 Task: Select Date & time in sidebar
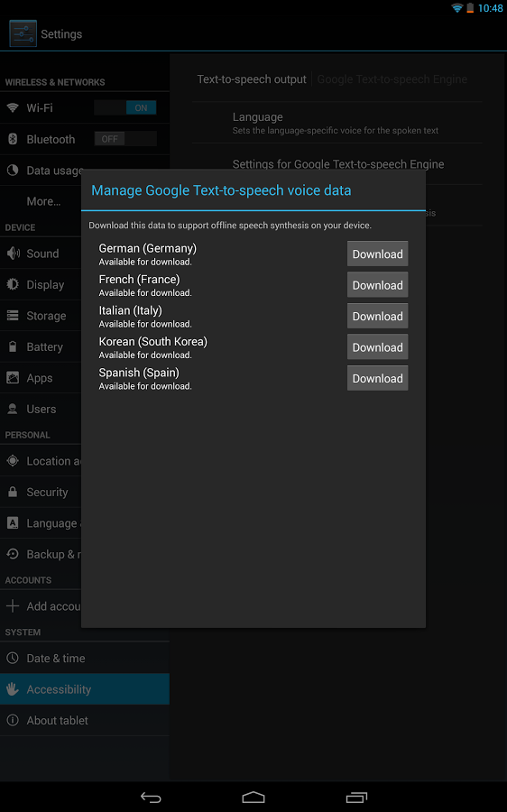85,659
